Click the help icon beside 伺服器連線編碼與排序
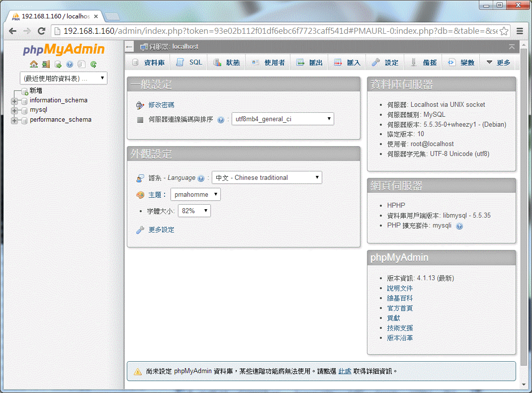Image resolution: width=532 pixels, height=393 pixels. point(221,120)
